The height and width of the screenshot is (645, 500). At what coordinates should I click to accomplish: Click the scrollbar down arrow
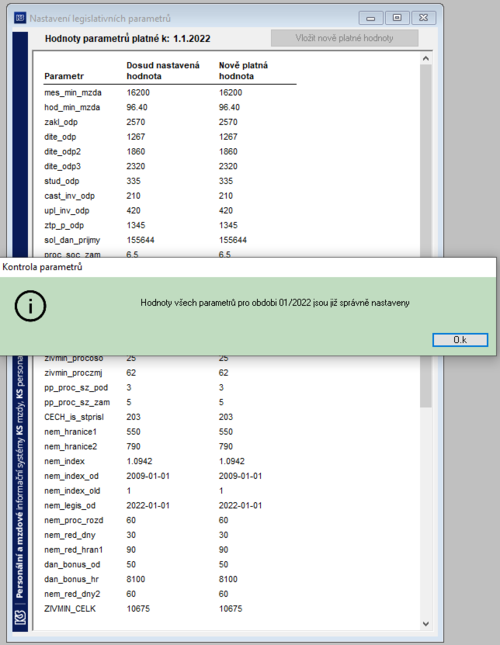click(426, 624)
